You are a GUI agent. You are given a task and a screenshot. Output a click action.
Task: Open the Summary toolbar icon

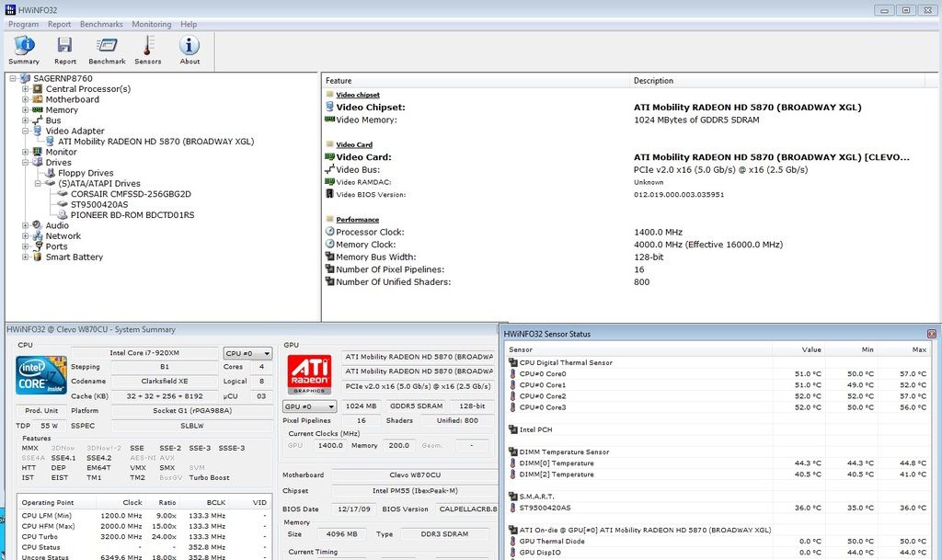click(x=24, y=46)
